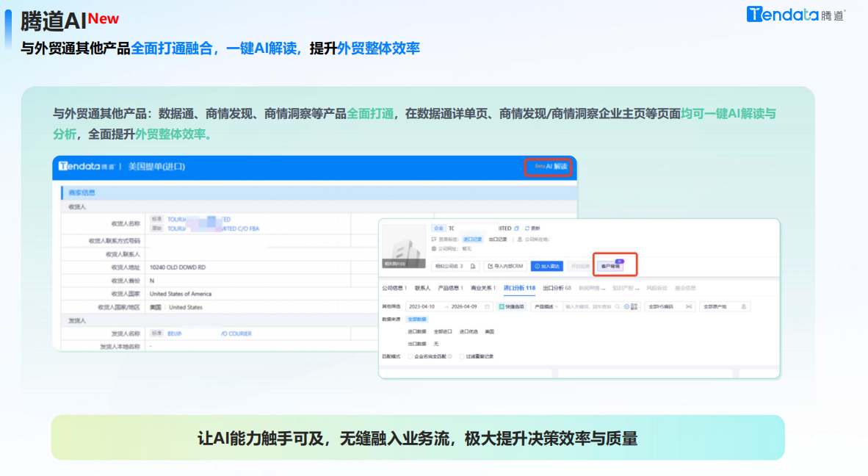Click the 出口记录 trade tag

point(498,239)
